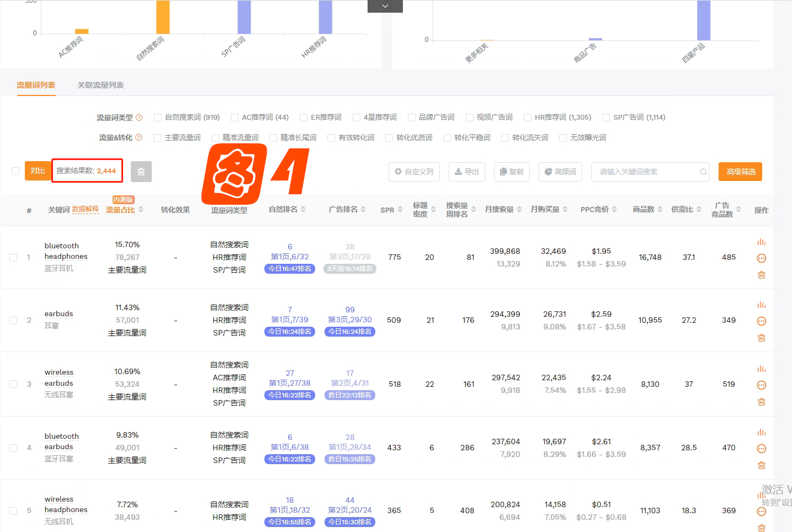Screen dimensions: 792x532
Task: Open help tooltip next to 流量词类型
Action: 140,117
